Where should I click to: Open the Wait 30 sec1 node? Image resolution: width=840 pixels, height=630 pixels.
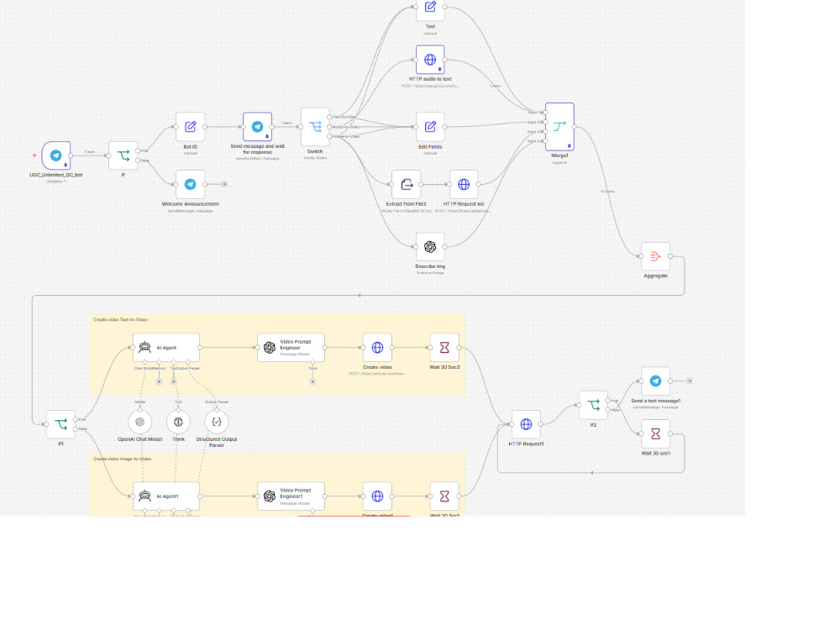(655, 434)
